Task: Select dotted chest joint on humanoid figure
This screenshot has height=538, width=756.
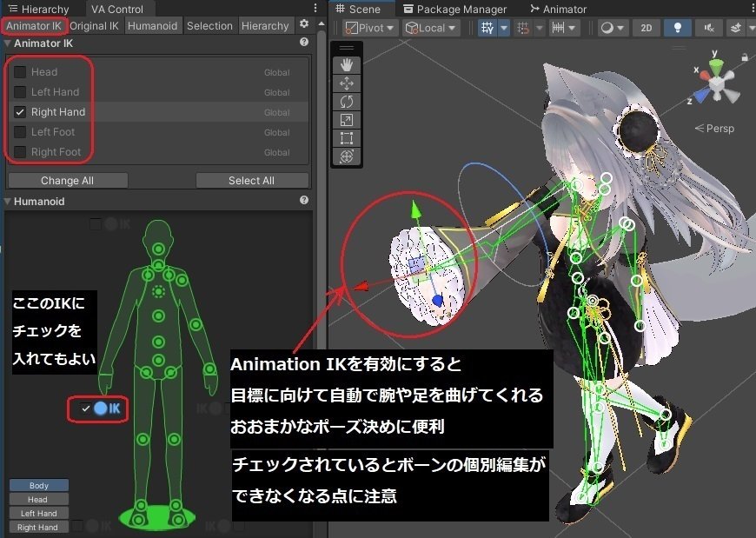Action: coord(158,291)
